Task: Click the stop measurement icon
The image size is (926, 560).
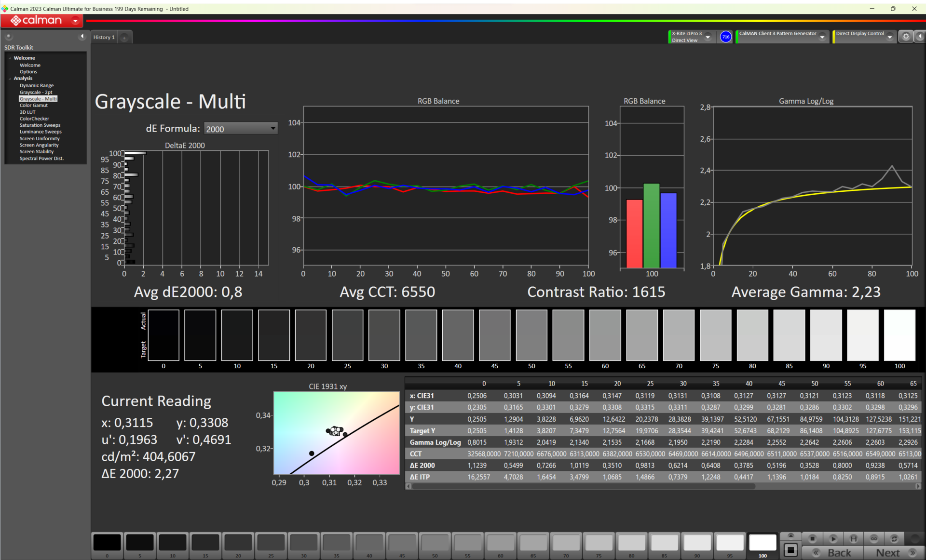Action: 812,539
